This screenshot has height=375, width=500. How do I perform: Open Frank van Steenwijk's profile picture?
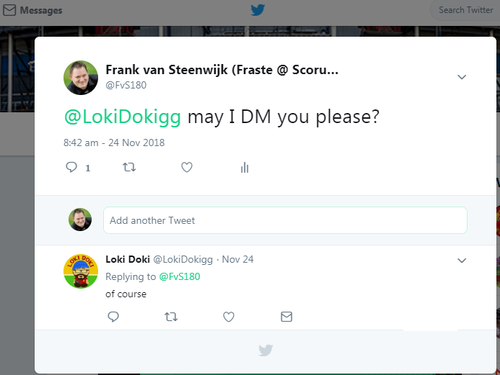[x=81, y=78]
